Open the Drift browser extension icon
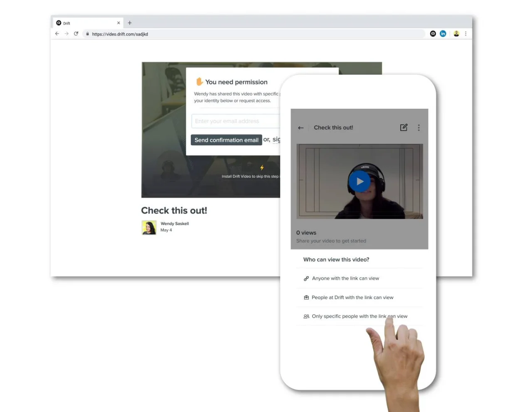This screenshot has height=412, width=532. click(433, 34)
